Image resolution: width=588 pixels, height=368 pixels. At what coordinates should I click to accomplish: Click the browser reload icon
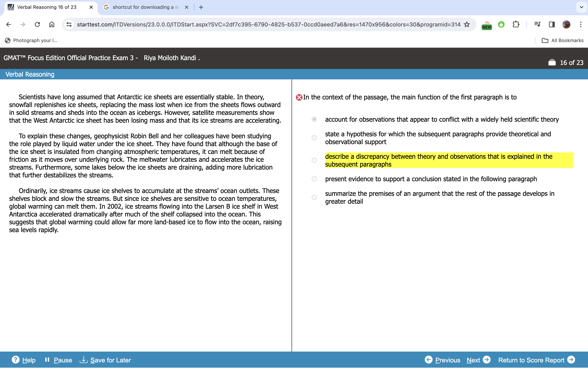click(x=37, y=24)
